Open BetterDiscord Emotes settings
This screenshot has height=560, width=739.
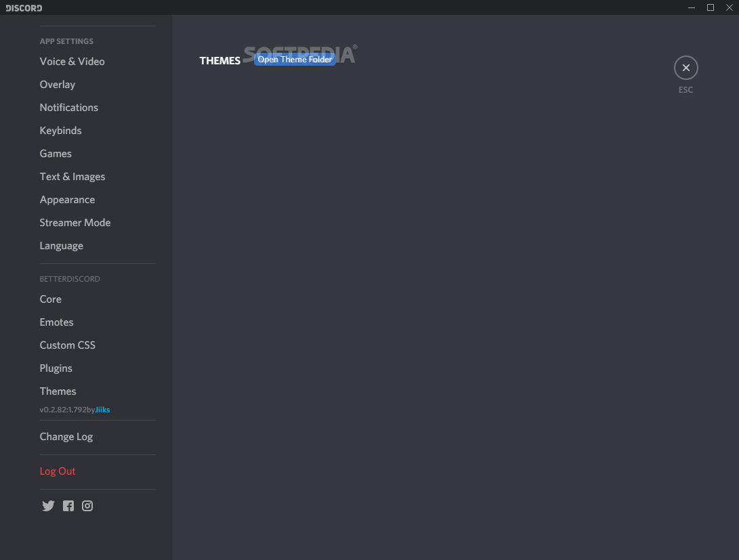point(56,322)
